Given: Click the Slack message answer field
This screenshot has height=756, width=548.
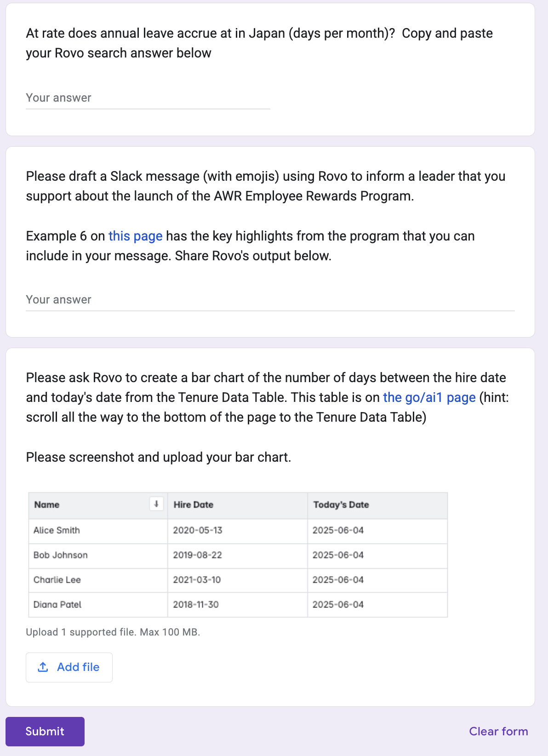Looking at the screenshot, I should (270, 300).
